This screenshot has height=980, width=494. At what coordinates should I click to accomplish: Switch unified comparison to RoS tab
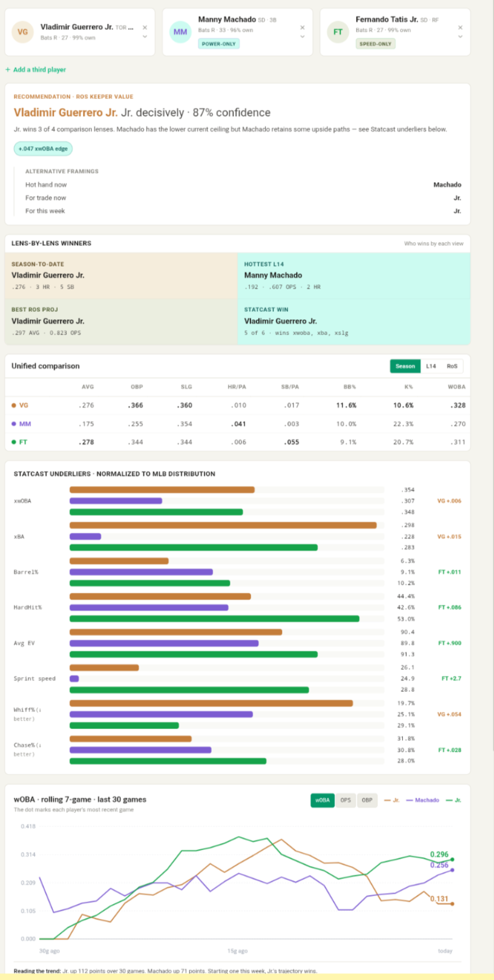pyautogui.click(x=452, y=366)
